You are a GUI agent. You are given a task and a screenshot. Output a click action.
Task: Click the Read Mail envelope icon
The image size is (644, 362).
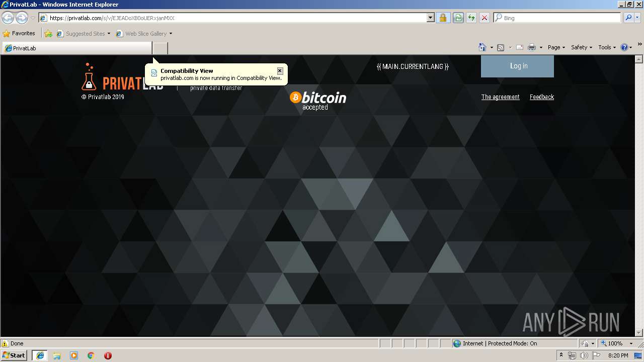(x=519, y=47)
